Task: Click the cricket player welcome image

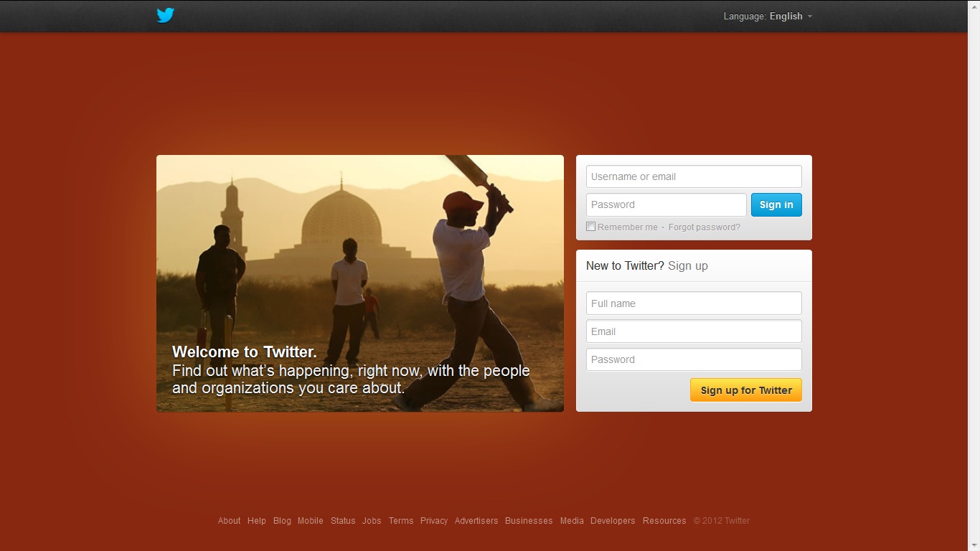Action: (x=360, y=283)
